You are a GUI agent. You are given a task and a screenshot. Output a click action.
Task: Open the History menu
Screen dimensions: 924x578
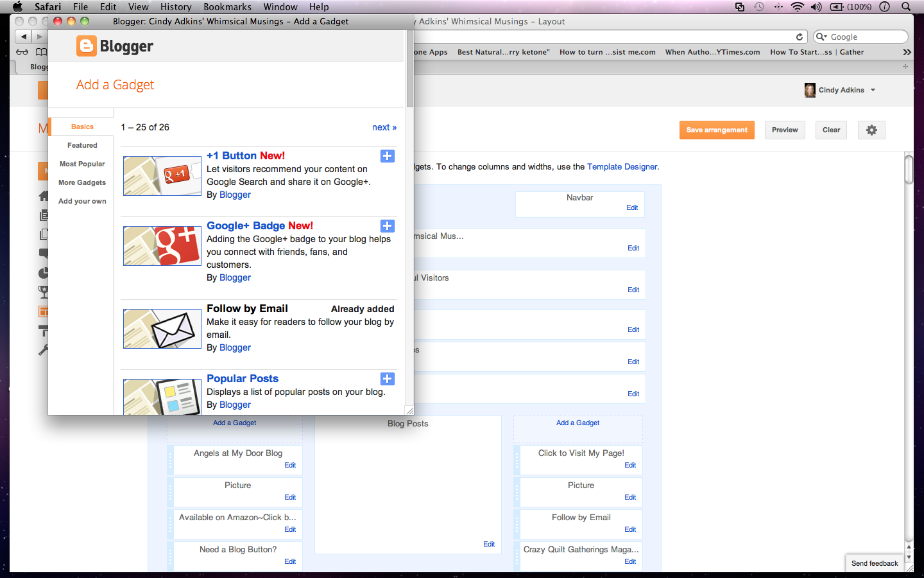pos(175,6)
